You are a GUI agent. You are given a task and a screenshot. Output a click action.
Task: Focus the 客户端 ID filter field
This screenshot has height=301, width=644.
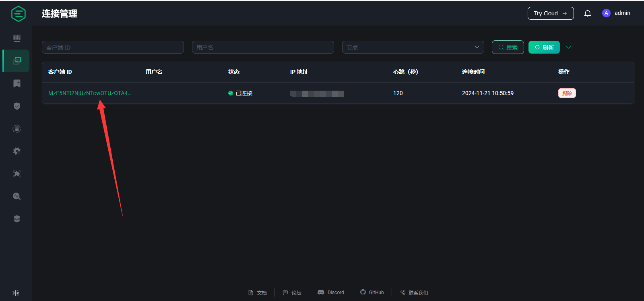(x=113, y=47)
